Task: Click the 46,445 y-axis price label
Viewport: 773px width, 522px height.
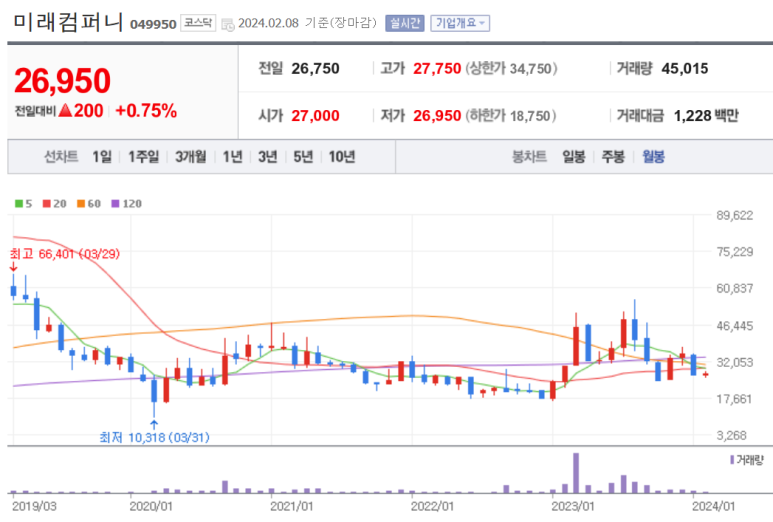Action: (735, 326)
